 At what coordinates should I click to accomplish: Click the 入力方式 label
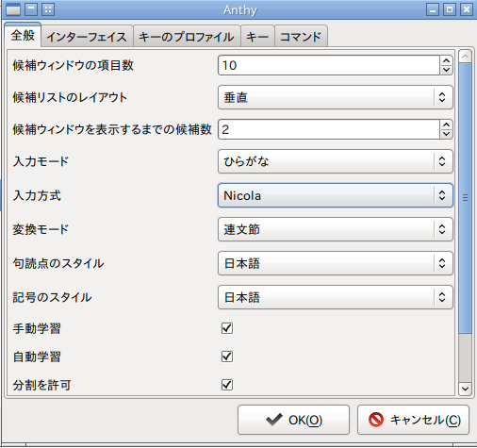(x=37, y=195)
